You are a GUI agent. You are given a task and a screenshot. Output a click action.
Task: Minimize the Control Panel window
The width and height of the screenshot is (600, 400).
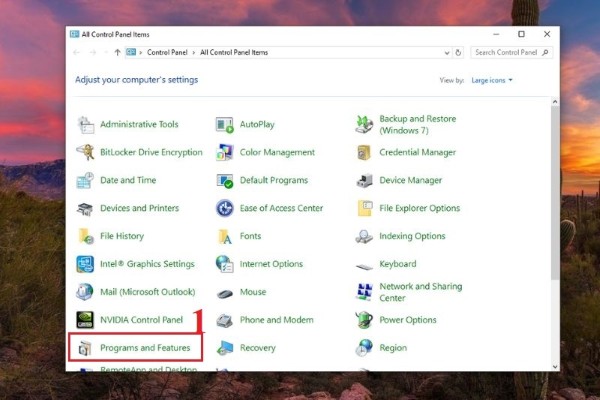tap(496, 34)
